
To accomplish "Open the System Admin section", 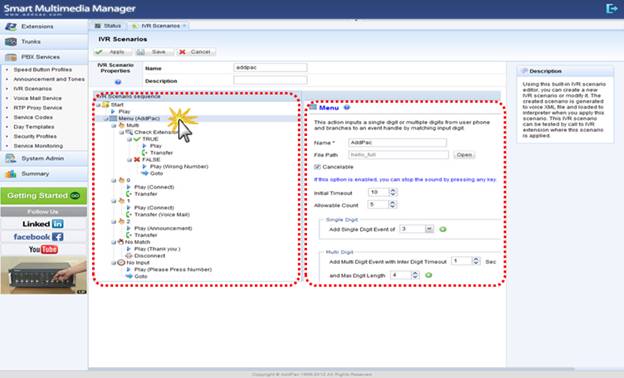I will tap(44, 158).
